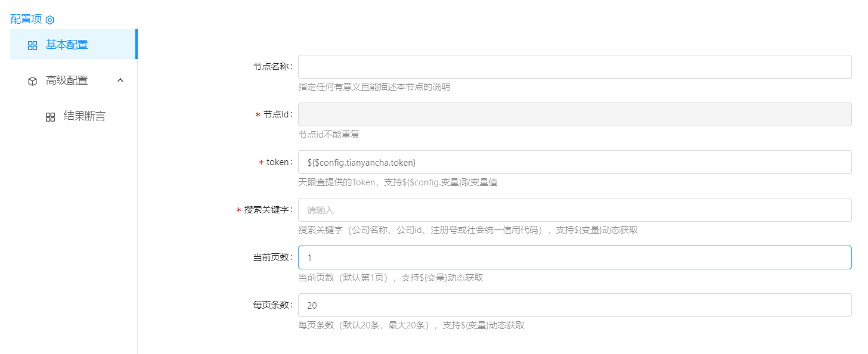Open the 结果断言 submenu item
The image size is (868, 354).
(x=84, y=116)
